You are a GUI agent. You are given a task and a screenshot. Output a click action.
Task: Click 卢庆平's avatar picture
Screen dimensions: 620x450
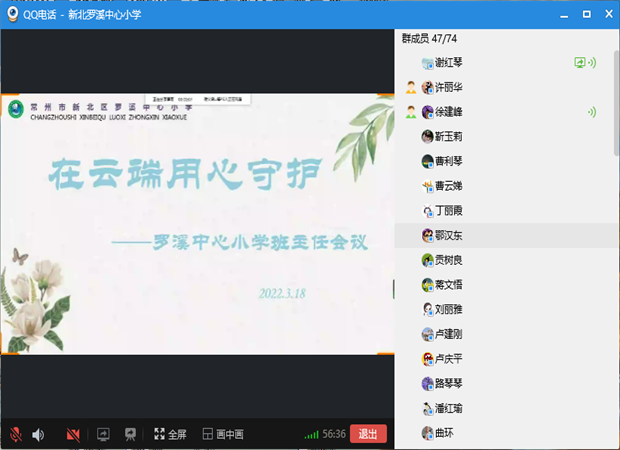coord(427,359)
